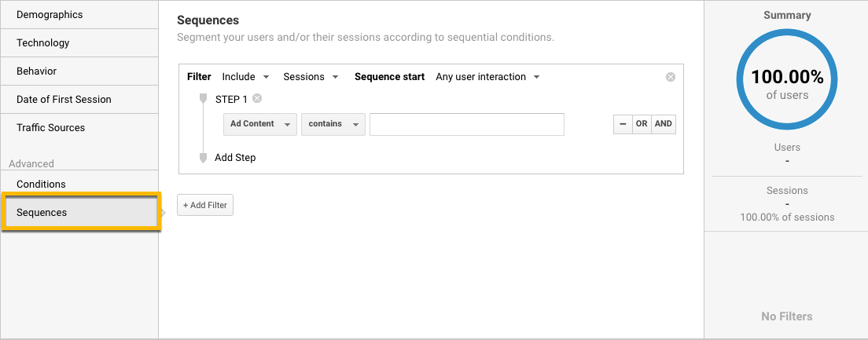Image resolution: width=868 pixels, height=340 pixels.
Task: Click the + Add Filter button
Action: pyautogui.click(x=205, y=205)
